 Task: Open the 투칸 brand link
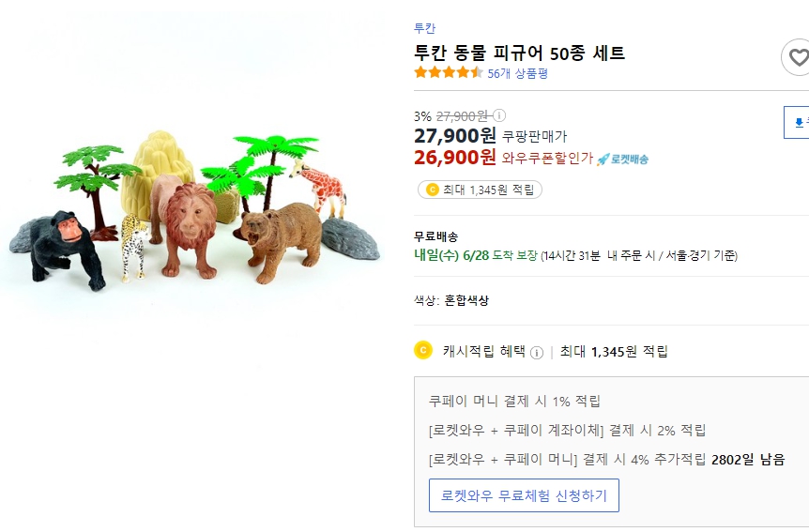tap(425, 28)
